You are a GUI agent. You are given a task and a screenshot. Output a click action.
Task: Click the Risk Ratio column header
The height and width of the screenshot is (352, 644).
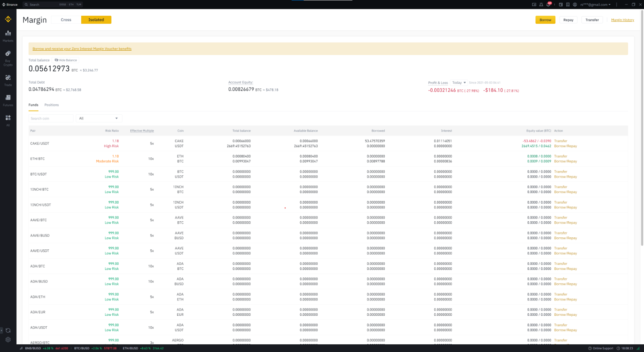112,131
